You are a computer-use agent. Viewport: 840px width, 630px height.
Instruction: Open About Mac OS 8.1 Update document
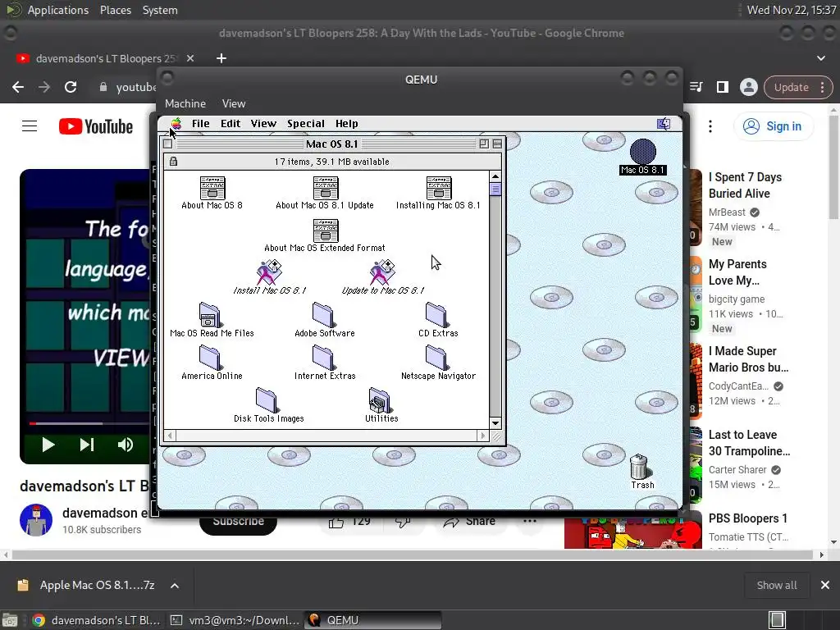point(325,188)
